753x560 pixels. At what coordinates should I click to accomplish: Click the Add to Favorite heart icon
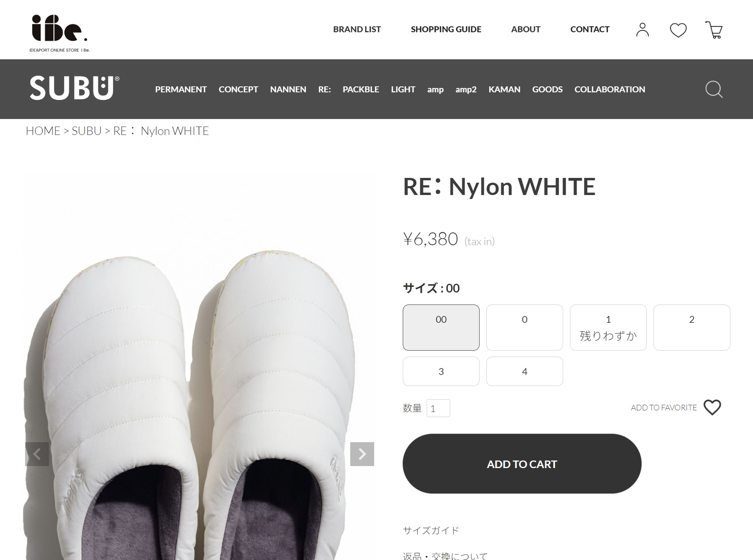click(x=712, y=408)
